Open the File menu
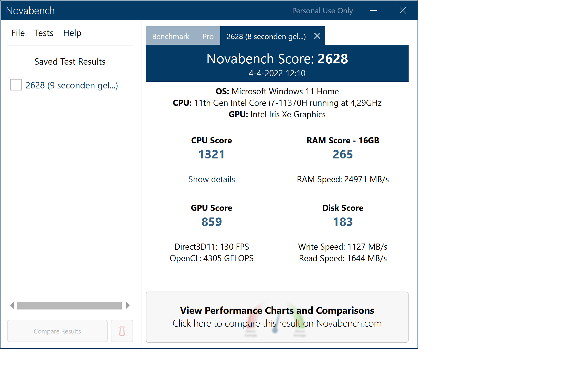Viewport: 588px width, 368px height. 18,33
